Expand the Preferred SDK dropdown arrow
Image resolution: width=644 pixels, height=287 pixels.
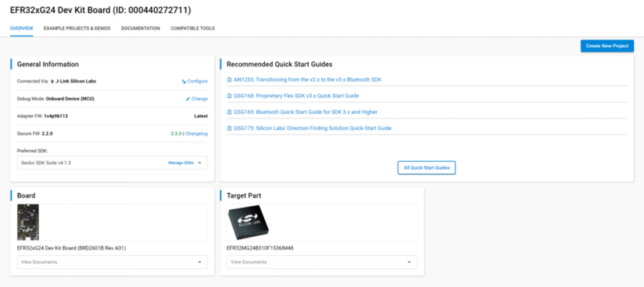pos(200,163)
